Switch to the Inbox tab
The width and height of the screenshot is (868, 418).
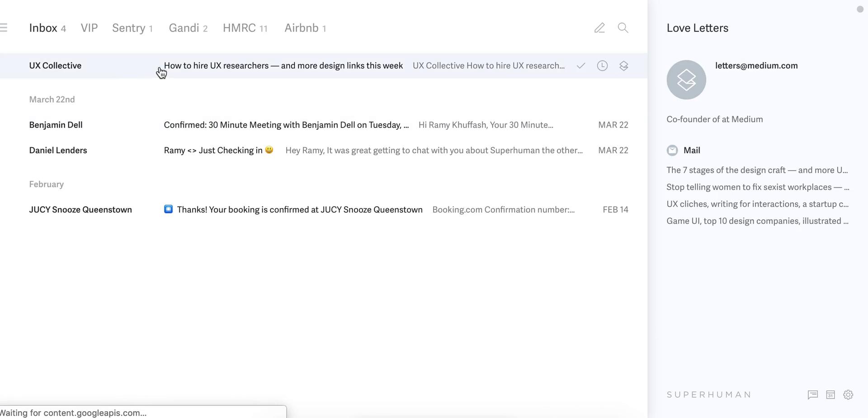47,28
